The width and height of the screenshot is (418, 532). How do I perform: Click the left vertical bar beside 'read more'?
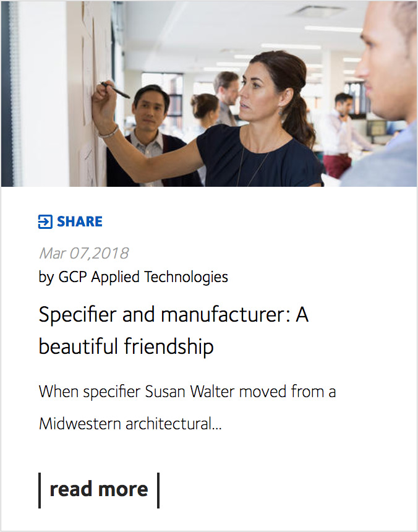[40, 490]
